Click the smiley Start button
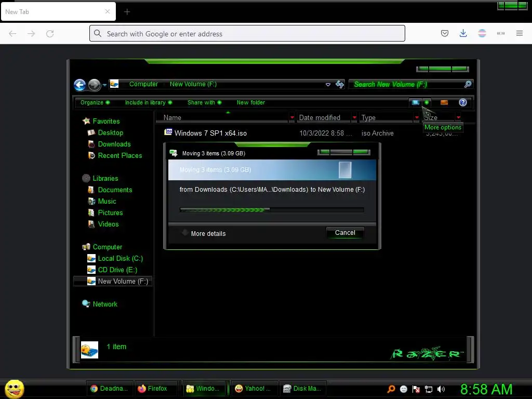Image resolution: width=532 pixels, height=399 pixels. pos(14,389)
